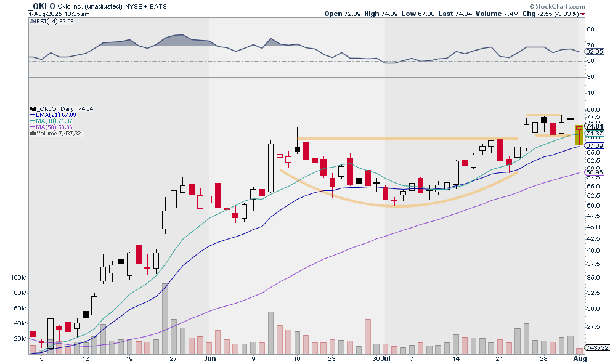Viewport: 610px width, 364px height.
Task: Click the 40.0 price axis label
Action: click(593, 251)
